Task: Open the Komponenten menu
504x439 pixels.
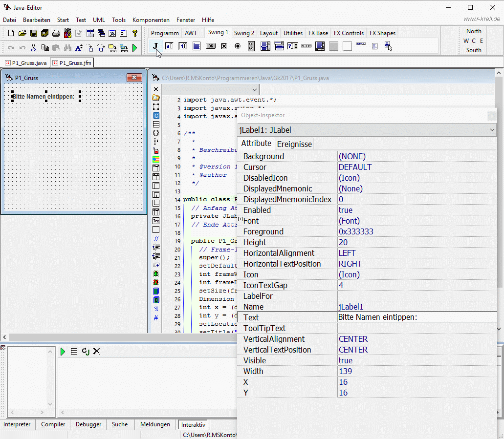Action: click(151, 20)
